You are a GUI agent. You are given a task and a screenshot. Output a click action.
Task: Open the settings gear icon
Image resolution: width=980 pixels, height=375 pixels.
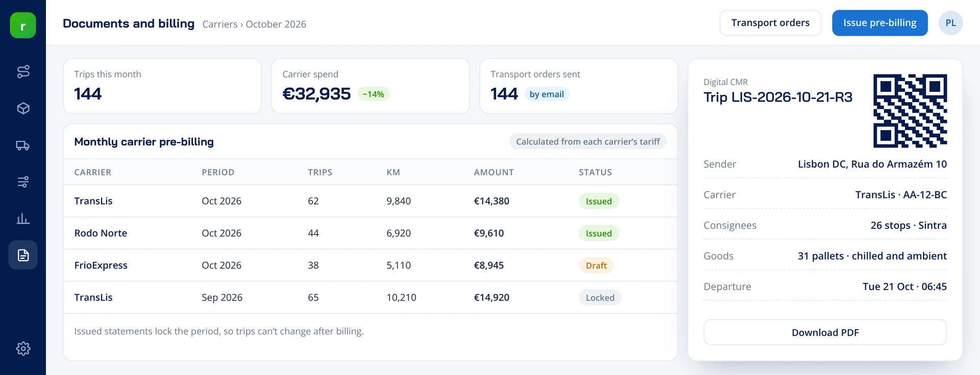pyautogui.click(x=23, y=348)
